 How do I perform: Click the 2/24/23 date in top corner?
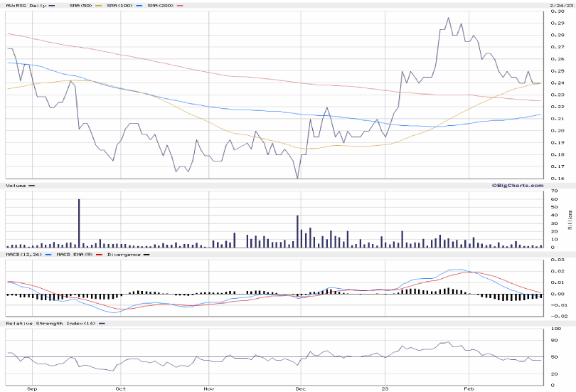(559, 6)
